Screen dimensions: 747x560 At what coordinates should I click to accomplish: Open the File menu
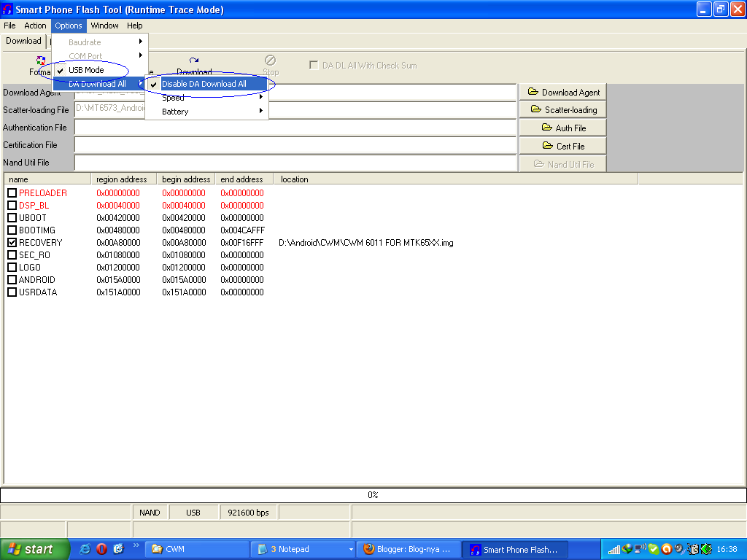[9, 26]
